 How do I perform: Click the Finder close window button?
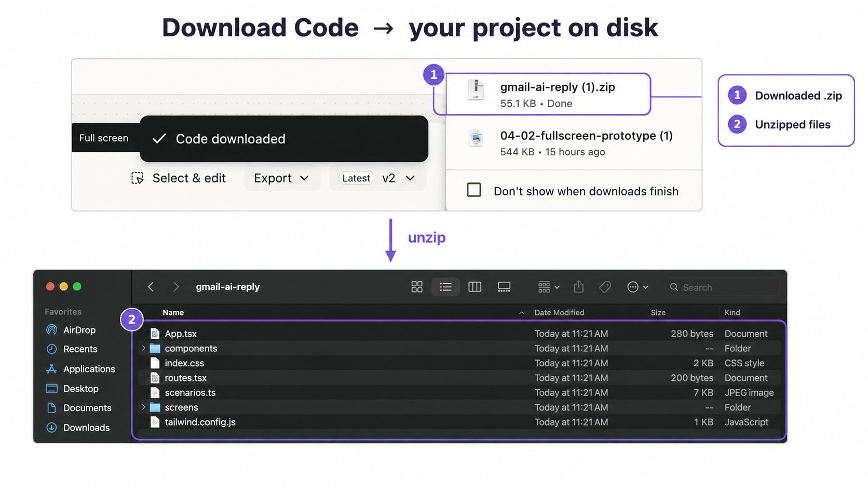(x=50, y=286)
